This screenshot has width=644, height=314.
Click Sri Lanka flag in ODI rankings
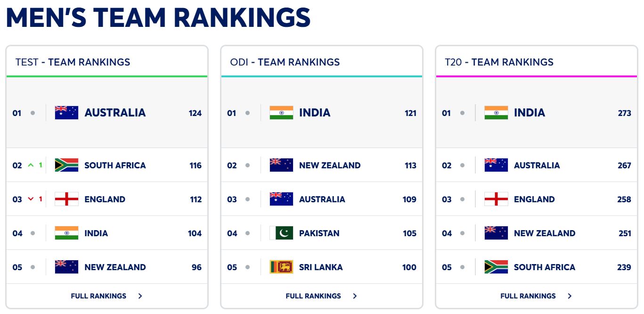click(x=281, y=267)
